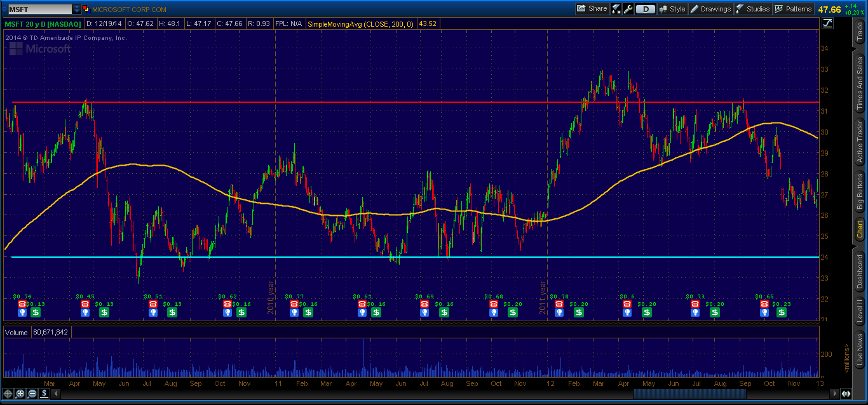Click dividend icon under first $0.13
The image size is (868, 405).
pyautogui.click(x=36, y=312)
